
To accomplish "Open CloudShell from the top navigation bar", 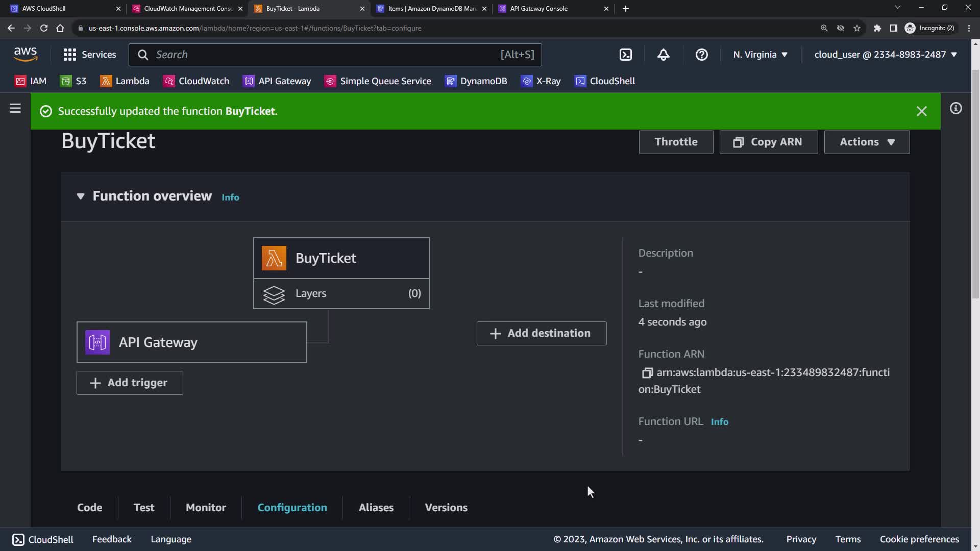I will (x=626, y=55).
